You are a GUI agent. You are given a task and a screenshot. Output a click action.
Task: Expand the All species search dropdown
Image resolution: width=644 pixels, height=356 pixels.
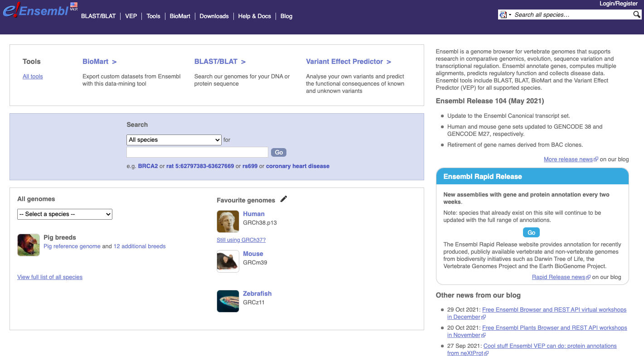tap(174, 140)
